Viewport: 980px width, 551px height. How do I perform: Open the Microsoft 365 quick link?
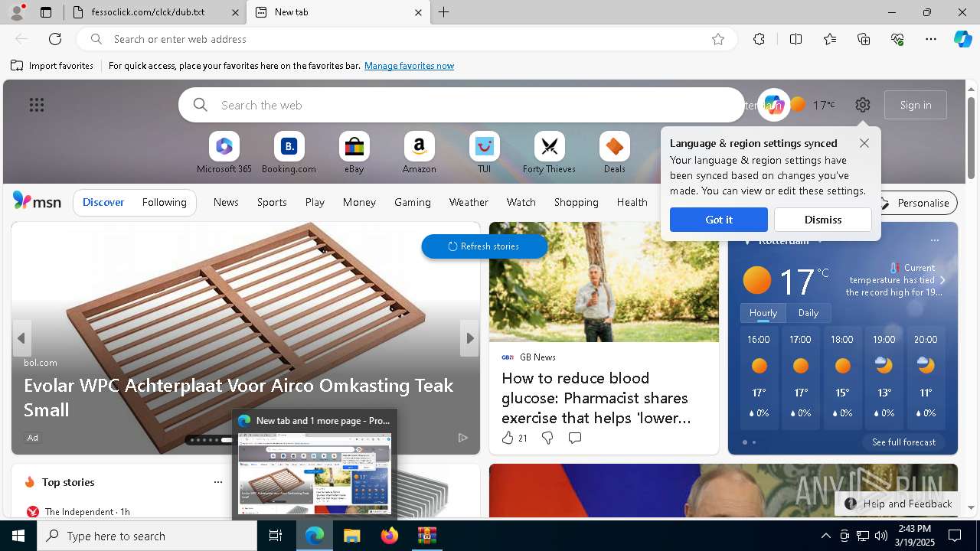coord(224,153)
